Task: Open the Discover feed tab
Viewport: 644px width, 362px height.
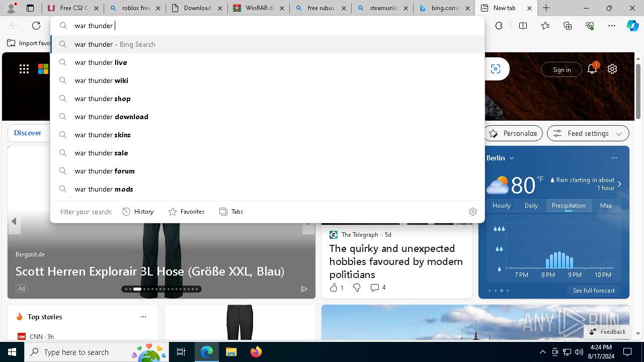Action: coord(28,133)
